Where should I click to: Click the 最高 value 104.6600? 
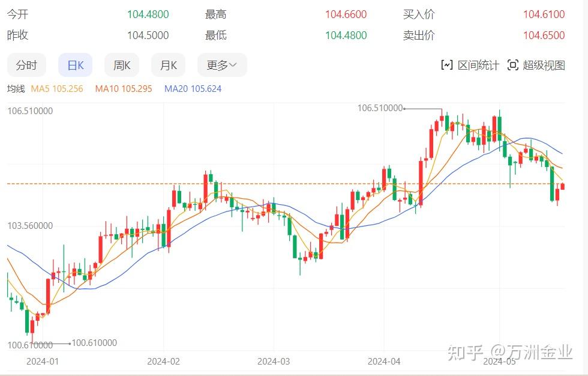pos(346,14)
